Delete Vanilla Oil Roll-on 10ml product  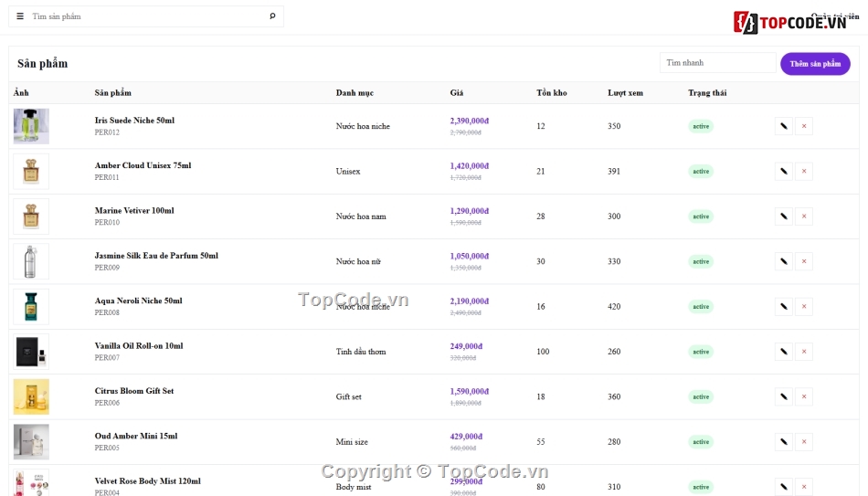click(x=804, y=352)
